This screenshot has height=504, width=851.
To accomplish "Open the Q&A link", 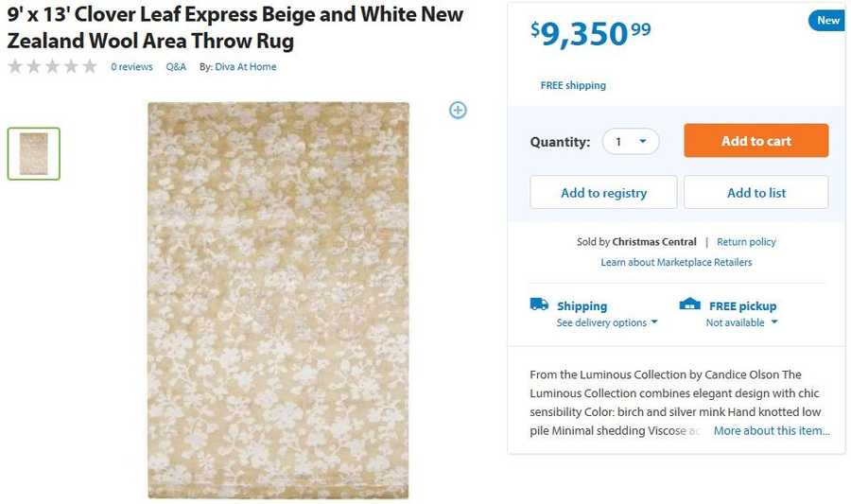I will click(176, 67).
